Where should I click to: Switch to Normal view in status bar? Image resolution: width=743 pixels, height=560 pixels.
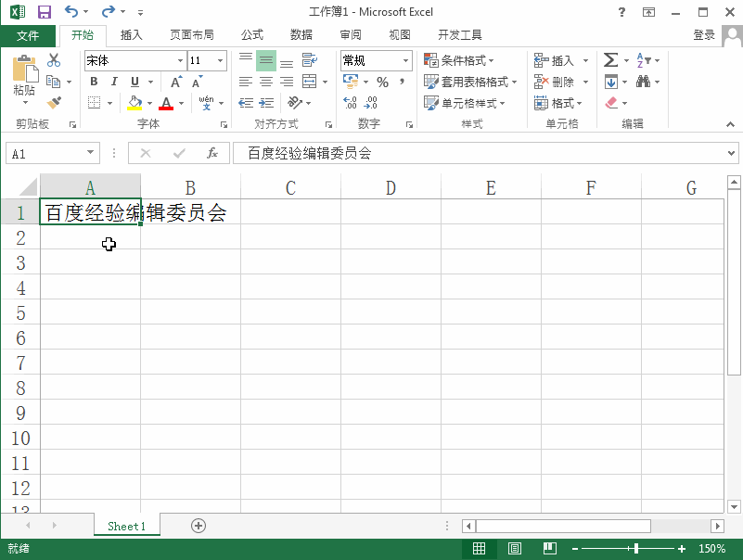point(479,549)
